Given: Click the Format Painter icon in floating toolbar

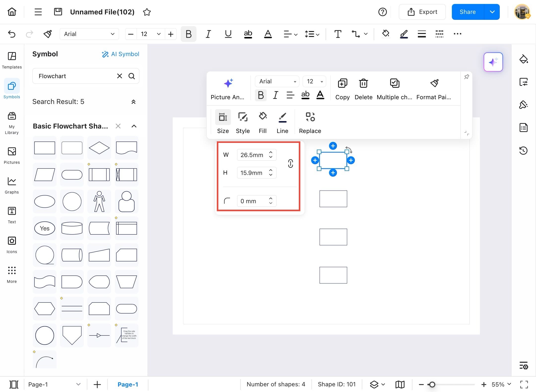Looking at the screenshot, I should pos(434,83).
